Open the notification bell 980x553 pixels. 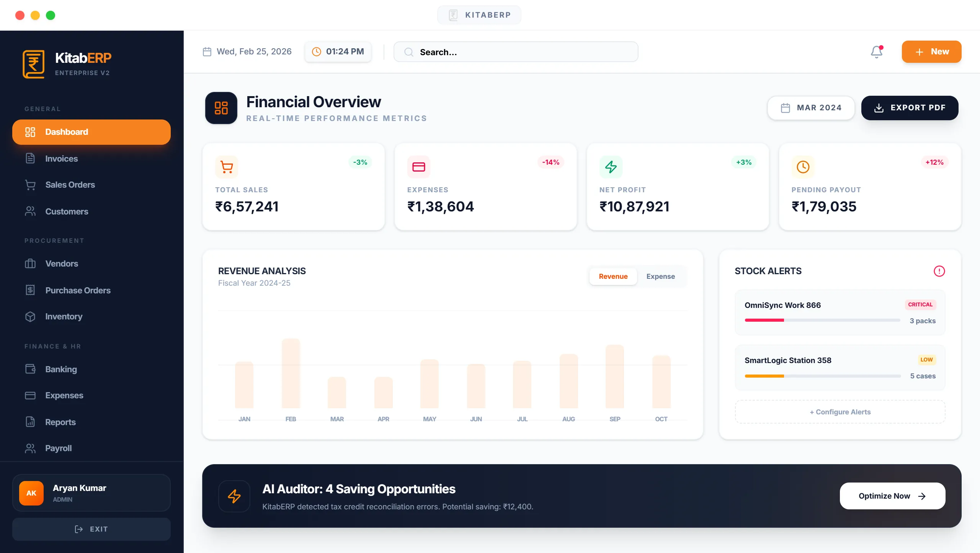876,52
